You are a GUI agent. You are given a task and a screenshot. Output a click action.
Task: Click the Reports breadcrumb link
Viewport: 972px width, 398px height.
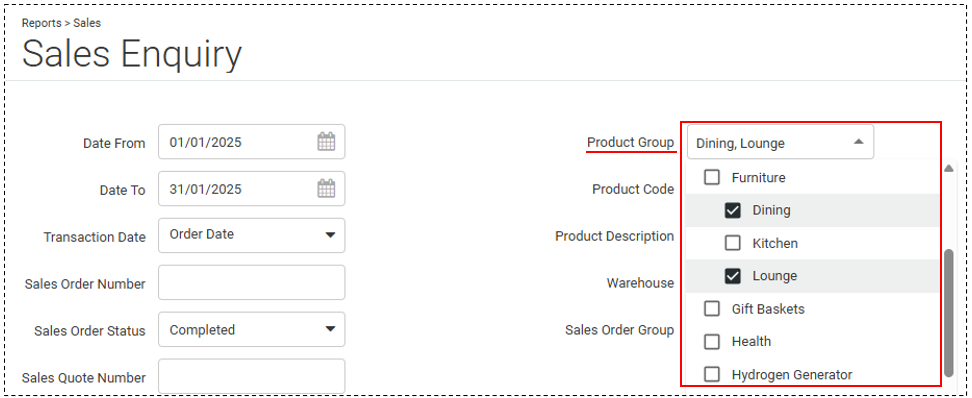click(x=42, y=23)
